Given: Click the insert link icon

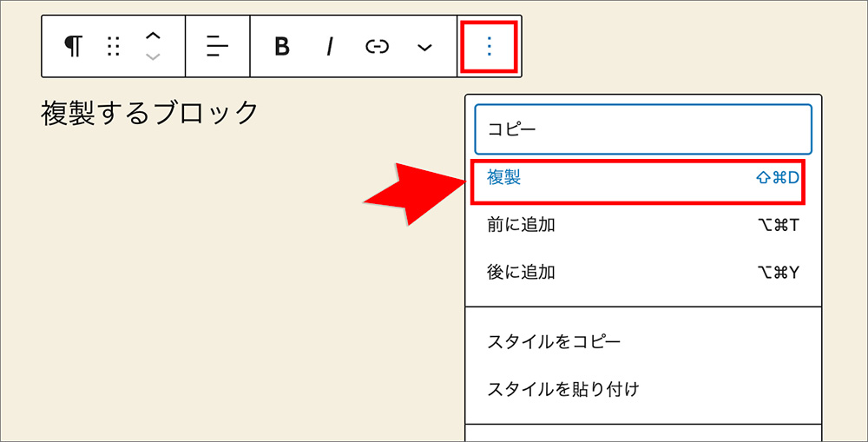Looking at the screenshot, I should pyautogui.click(x=377, y=47).
